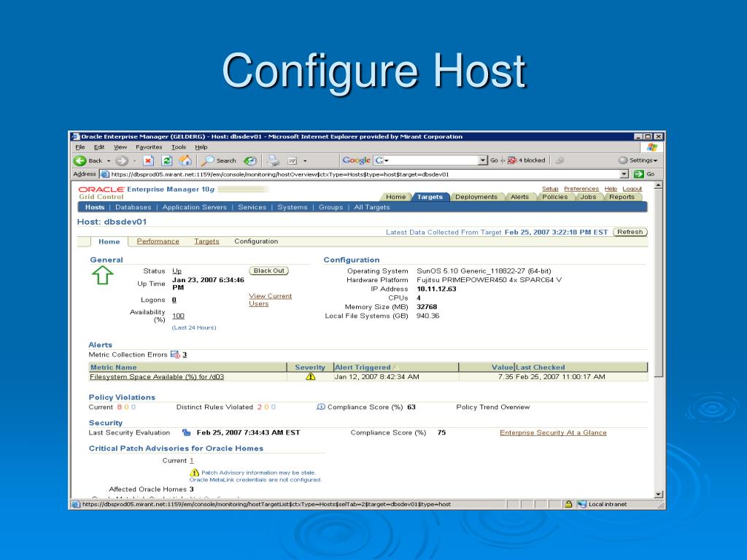Click the History clock icon in toolbar
The image size is (747, 560).
point(250,161)
